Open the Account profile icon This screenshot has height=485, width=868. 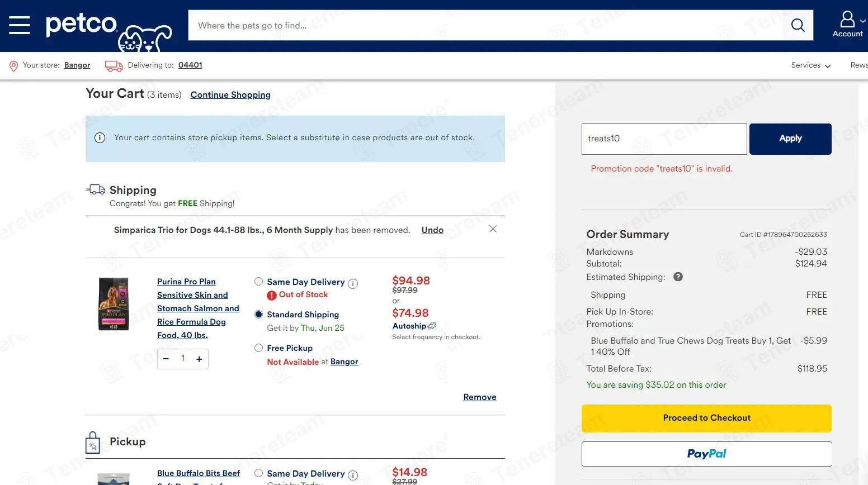click(x=847, y=20)
